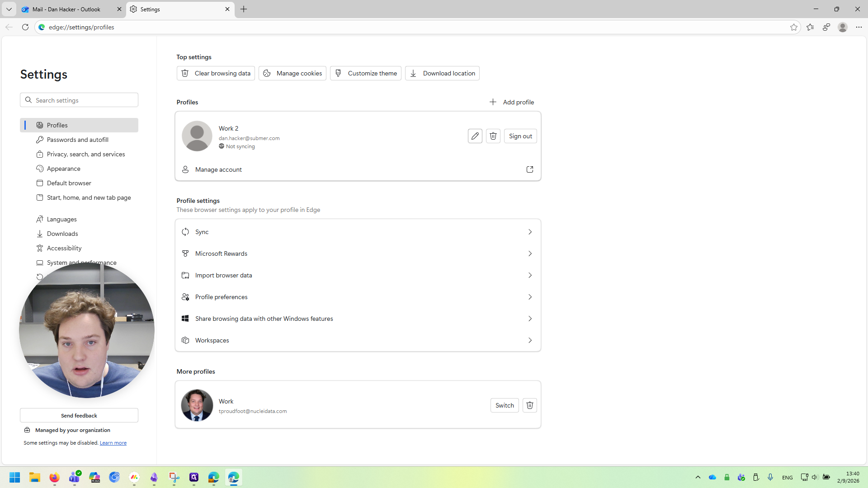Click Customize theme button
This screenshot has width=868, height=488.
(x=366, y=73)
